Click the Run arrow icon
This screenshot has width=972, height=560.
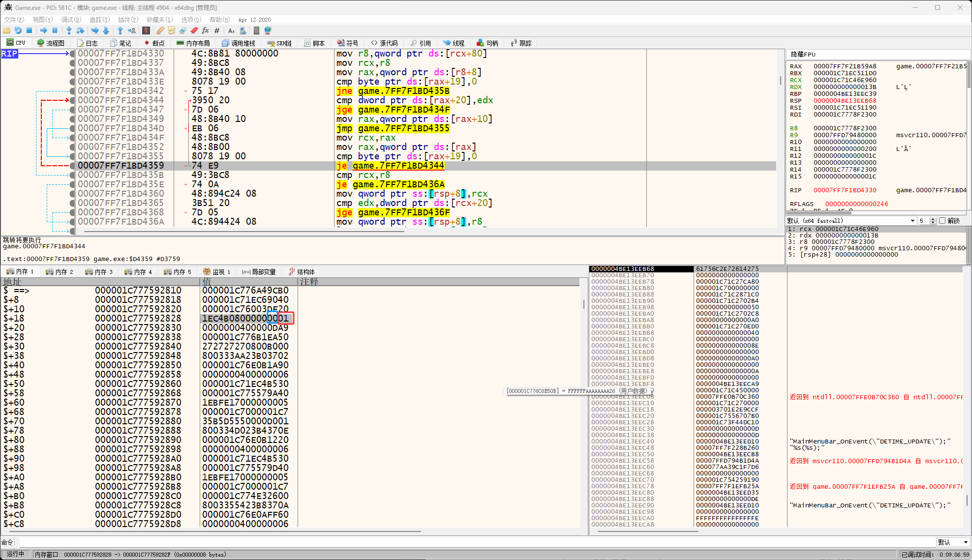coord(43,30)
